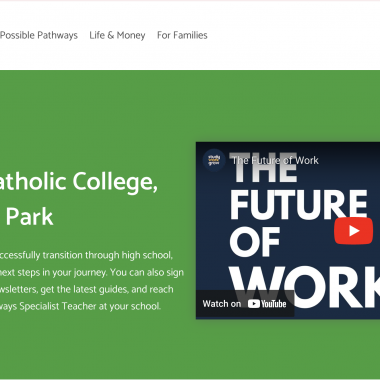Click text 'next steps in your journey. You can also sign'

point(92,272)
